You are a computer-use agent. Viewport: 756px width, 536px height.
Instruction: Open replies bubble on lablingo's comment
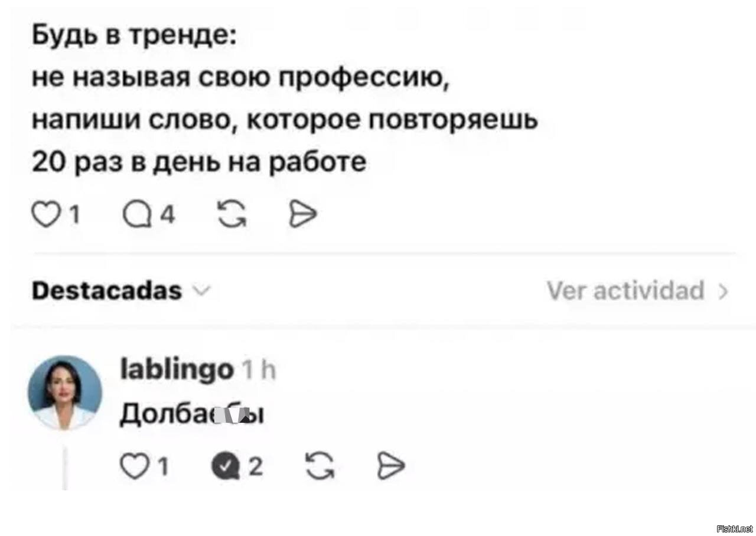[225, 466]
